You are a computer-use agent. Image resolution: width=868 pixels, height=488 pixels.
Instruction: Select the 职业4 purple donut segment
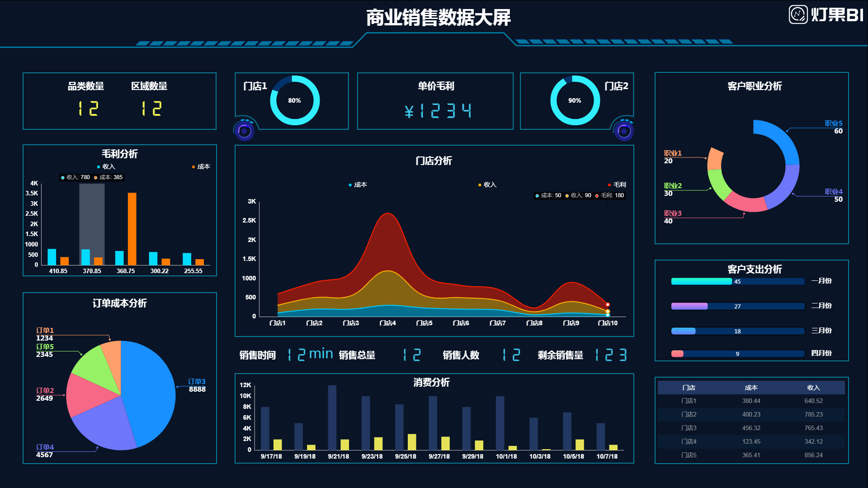point(784,188)
